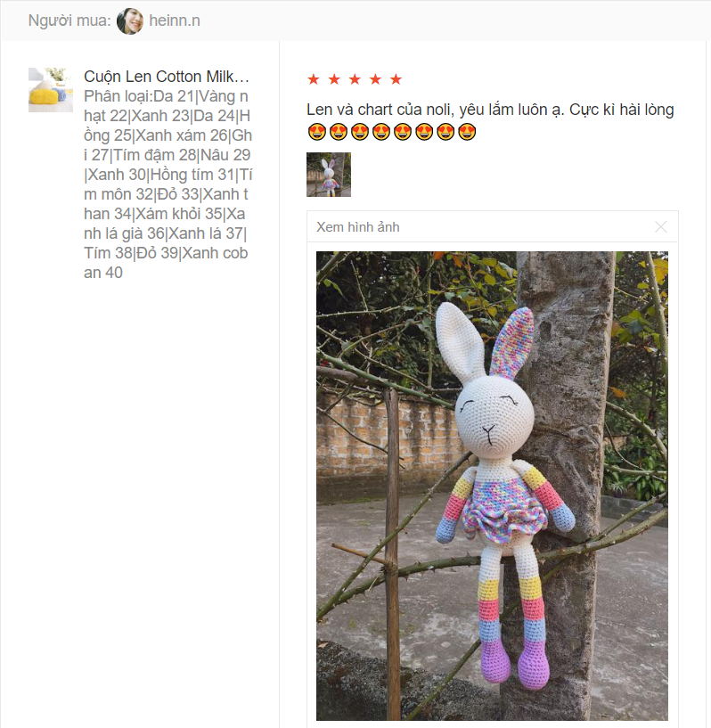The height and width of the screenshot is (728, 711).
Task: Click the last heart-eyes emoji in the review
Action: (x=467, y=132)
